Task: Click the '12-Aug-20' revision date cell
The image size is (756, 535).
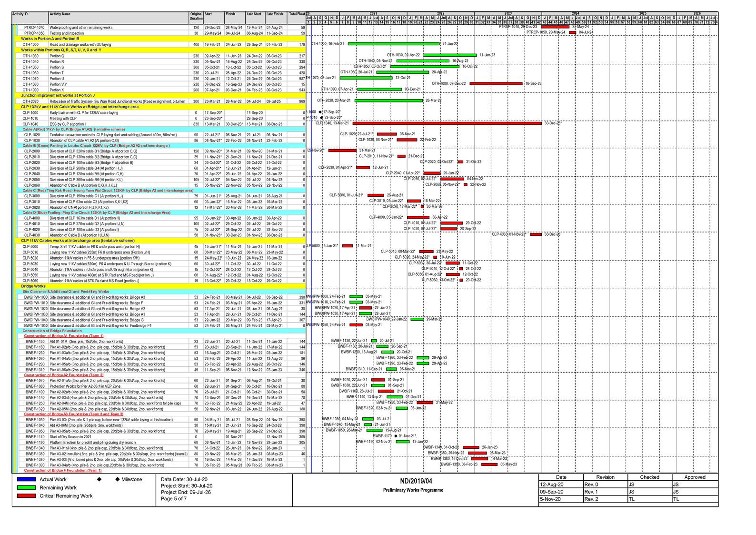Action: point(561,485)
